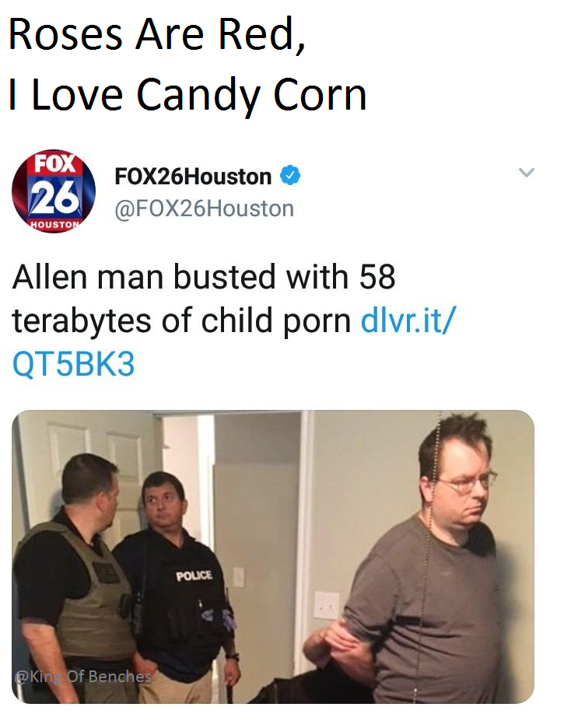Visit the @FOX26Houston handle
564x728 pixels.
[x=205, y=208]
